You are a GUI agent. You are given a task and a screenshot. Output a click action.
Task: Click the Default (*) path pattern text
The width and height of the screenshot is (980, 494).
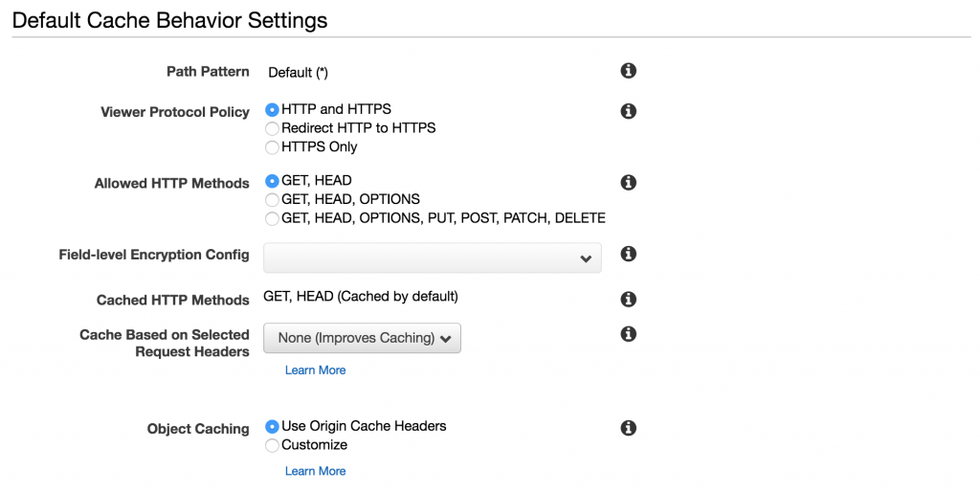pyautogui.click(x=298, y=72)
